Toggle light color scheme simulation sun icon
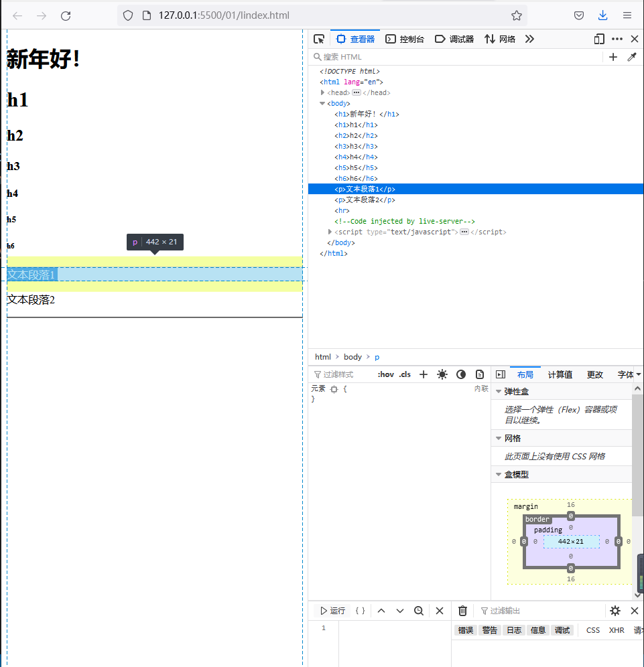This screenshot has width=644, height=667. coord(442,374)
